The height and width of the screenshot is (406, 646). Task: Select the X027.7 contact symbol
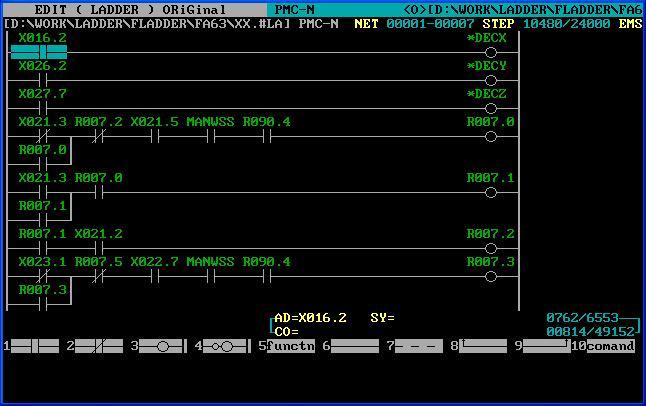43,108
